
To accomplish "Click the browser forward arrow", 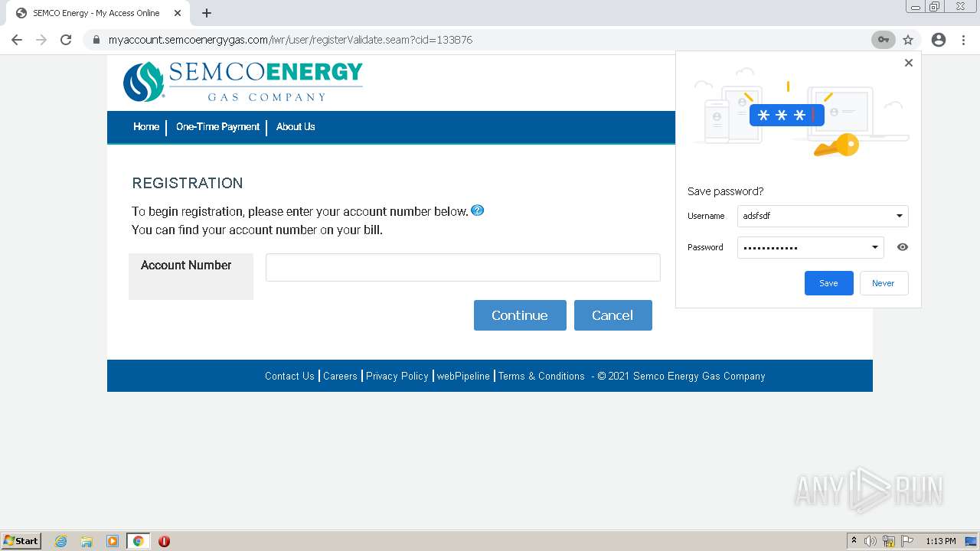I will 41,40.
